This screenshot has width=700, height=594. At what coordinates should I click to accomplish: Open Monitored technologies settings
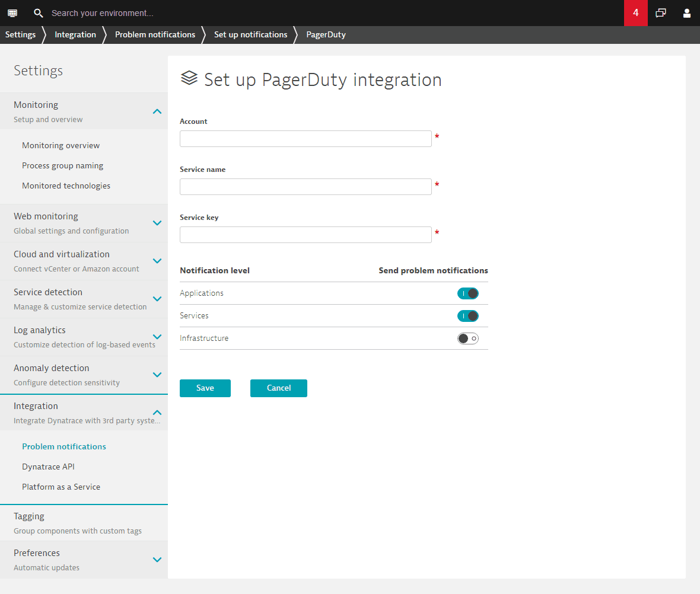click(x=66, y=186)
